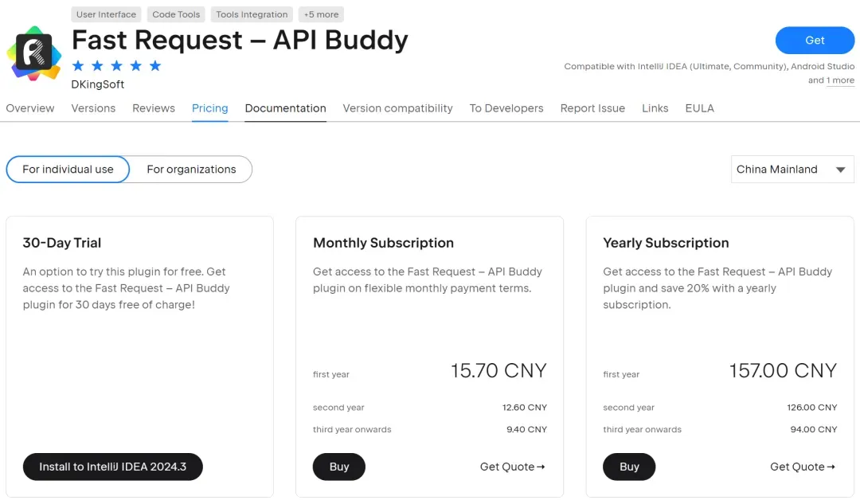Viewport: 860px width, 504px height.
Task: Click Get Quote arrow under Yearly Subscription
Action: pos(803,467)
